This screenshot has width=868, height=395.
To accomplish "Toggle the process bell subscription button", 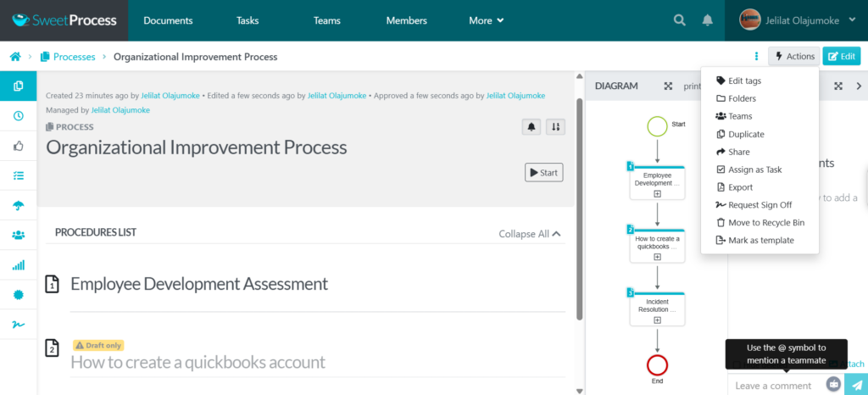I will click(531, 127).
